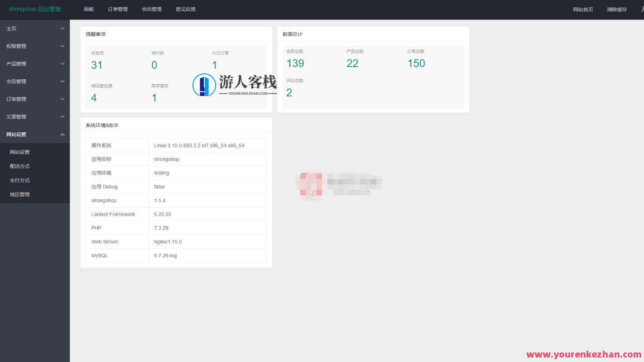
Task: Click 清除缓存 to clear the cache
Action: tap(616, 9)
